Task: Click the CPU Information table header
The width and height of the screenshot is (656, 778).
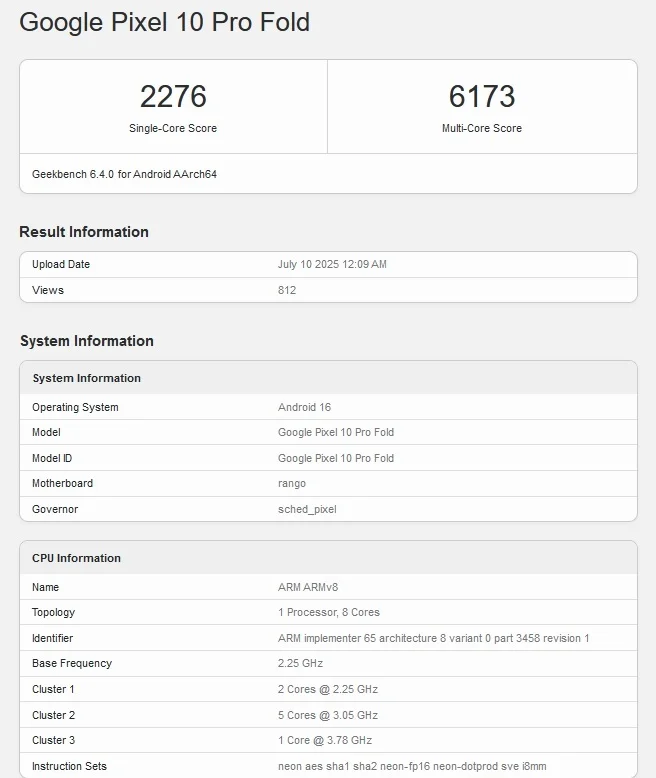Action: click(x=77, y=558)
